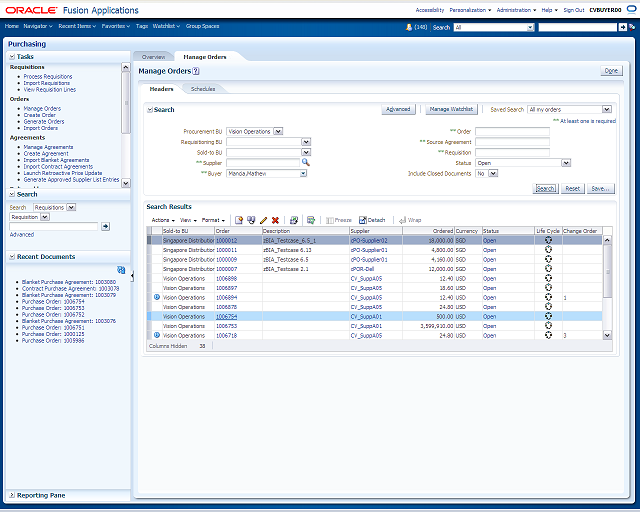Click the Reset button
The image size is (640, 512).
[572, 188]
